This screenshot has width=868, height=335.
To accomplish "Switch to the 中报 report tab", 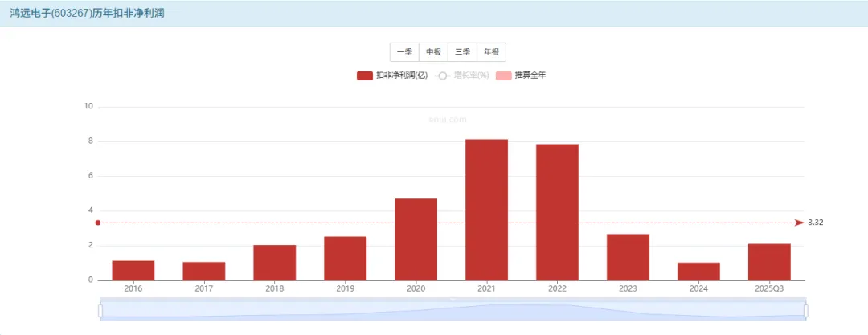I will [433, 52].
